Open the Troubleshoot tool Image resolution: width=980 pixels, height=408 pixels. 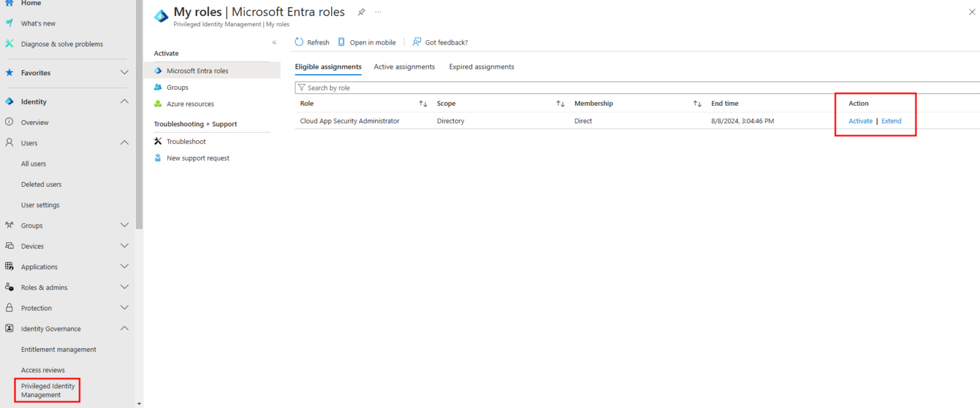click(x=184, y=141)
